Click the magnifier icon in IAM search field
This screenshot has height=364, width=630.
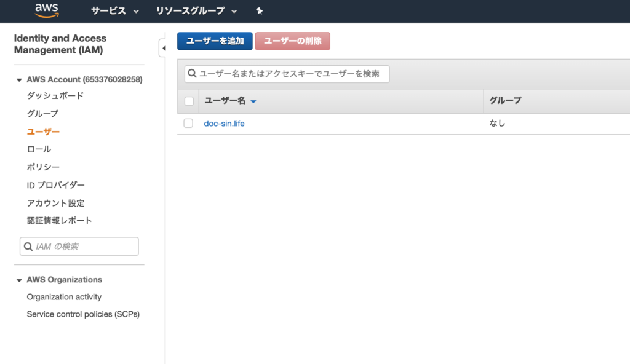28,247
